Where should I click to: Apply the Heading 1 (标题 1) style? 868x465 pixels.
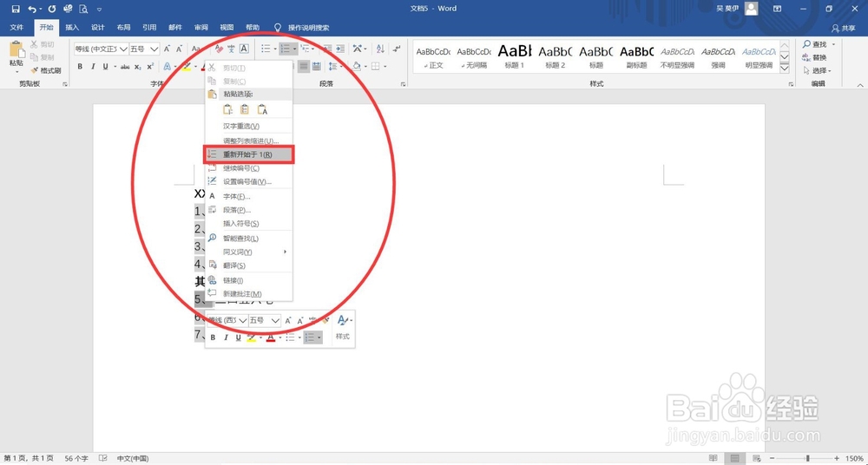[x=514, y=57]
